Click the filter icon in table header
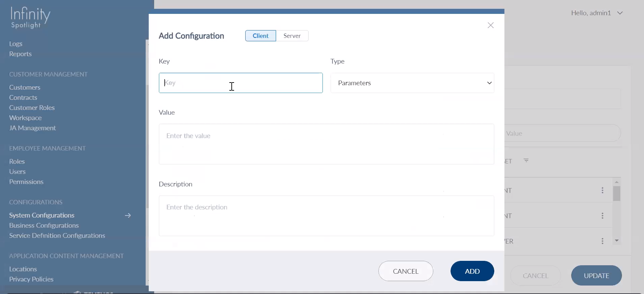 (x=526, y=161)
